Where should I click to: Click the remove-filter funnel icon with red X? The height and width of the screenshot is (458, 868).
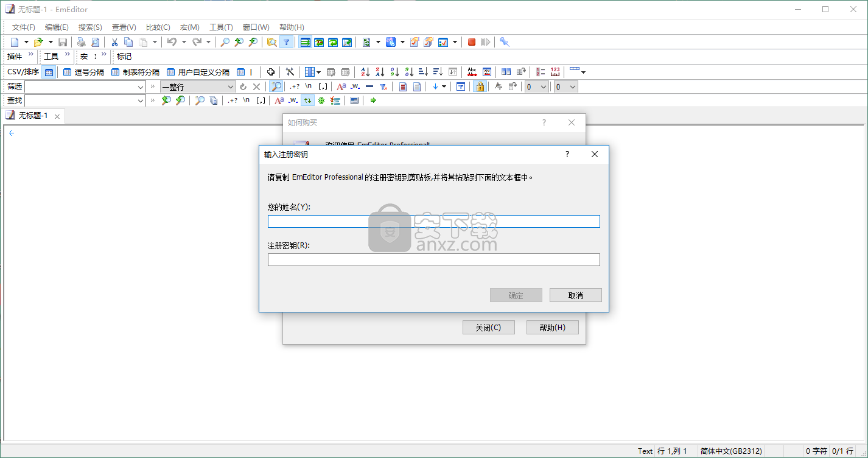(383, 86)
